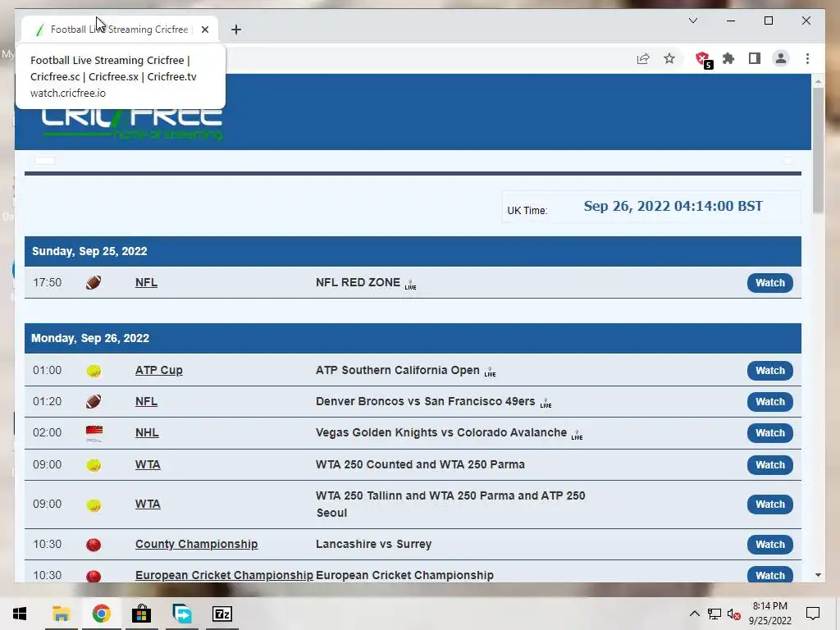Screen dimensions: 840x630
Task: Close the Football Live Streaming Cricfree tab
Action: pyautogui.click(x=204, y=30)
